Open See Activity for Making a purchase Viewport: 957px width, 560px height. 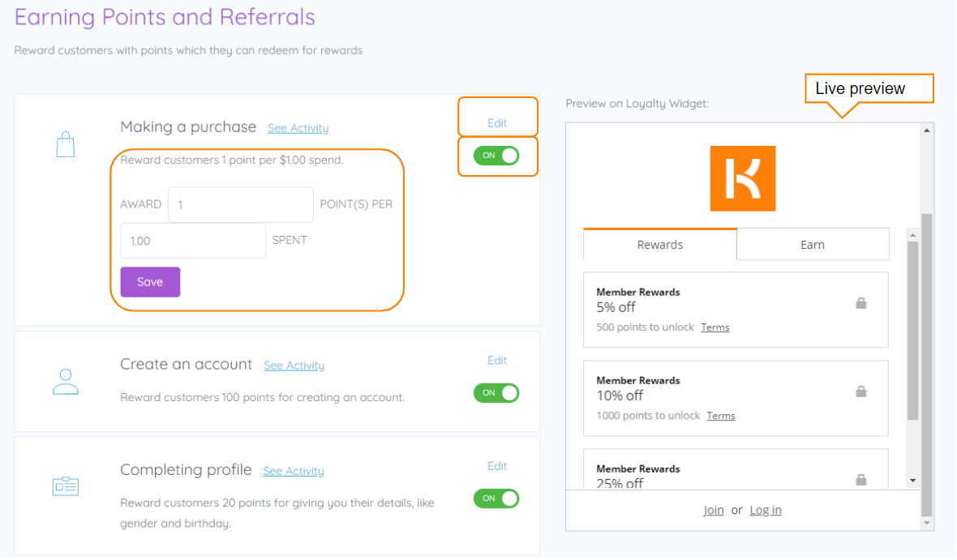[x=298, y=128]
